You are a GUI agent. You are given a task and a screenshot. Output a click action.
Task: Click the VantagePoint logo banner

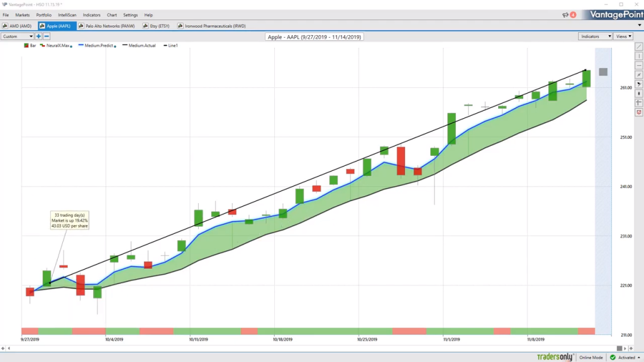point(616,15)
